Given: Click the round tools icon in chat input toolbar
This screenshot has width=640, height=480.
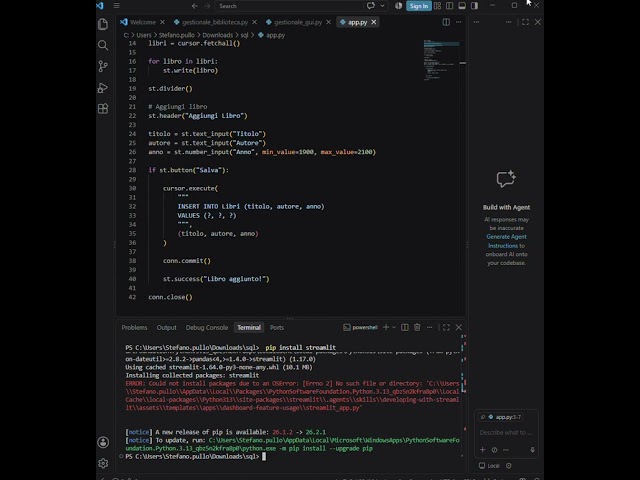Looking at the screenshot, I should pyautogui.click(x=494, y=450).
